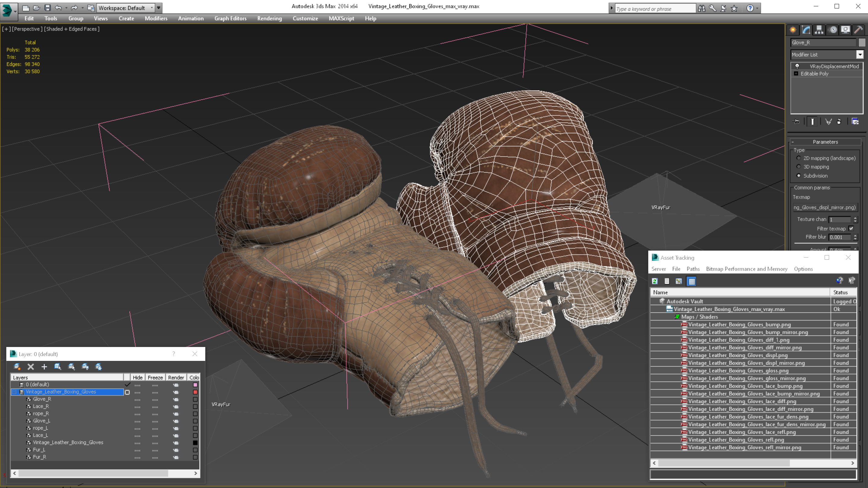This screenshot has width=868, height=488.
Task: Click the binoculars search icon
Action: tap(702, 8)
